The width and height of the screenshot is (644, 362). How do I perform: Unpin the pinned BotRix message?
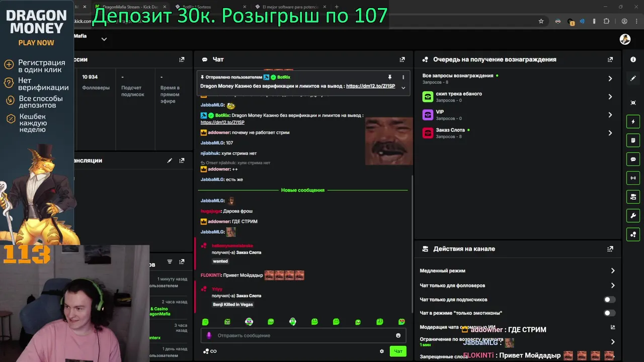pyautogui.click(x=389, y=77)
